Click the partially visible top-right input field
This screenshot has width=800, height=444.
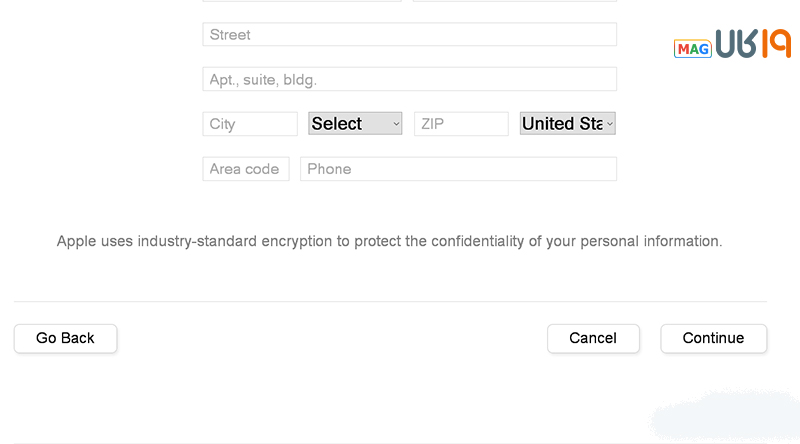pos(514,1)
